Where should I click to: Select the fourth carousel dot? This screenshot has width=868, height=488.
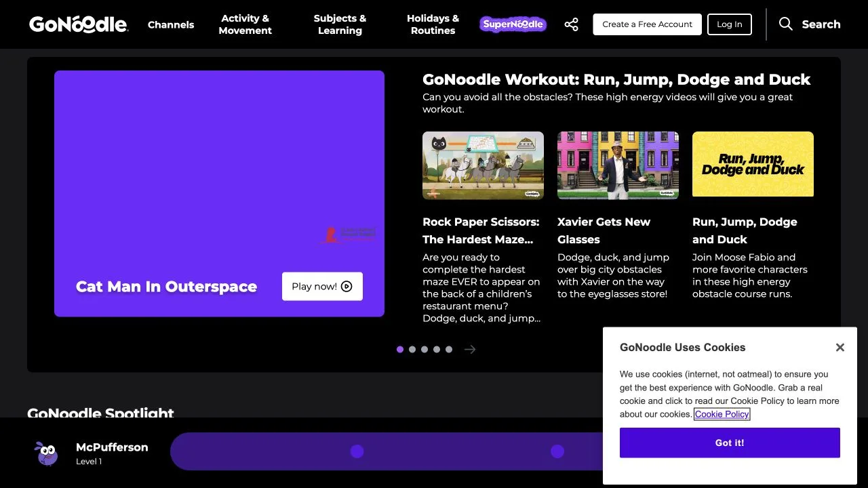[437, 350]
